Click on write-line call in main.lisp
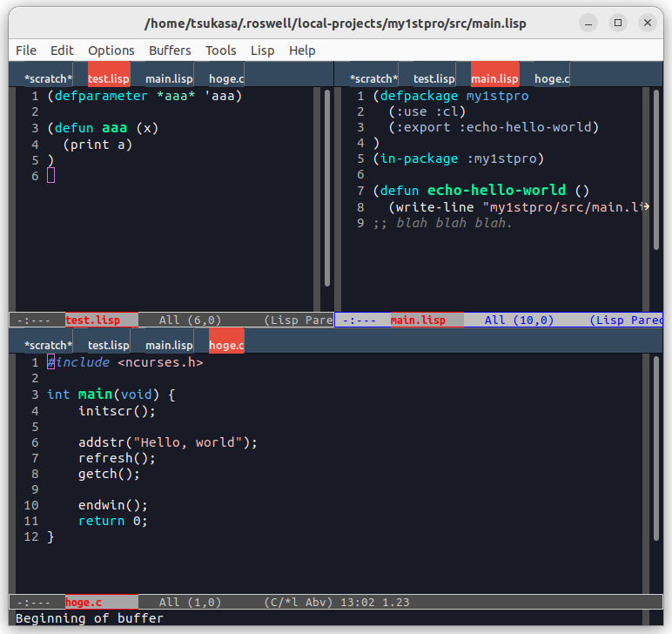The image size is (672, 634). coord(434,207)
